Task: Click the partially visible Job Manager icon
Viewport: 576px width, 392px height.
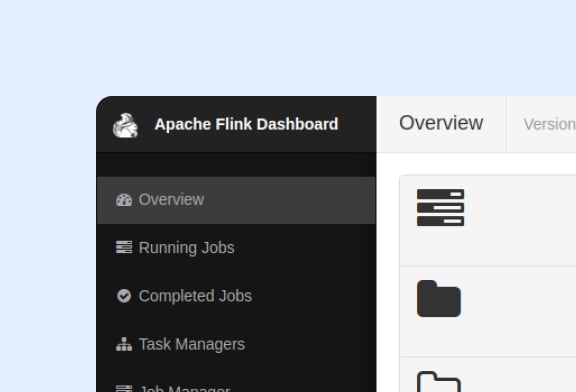Action: [124, 388]
